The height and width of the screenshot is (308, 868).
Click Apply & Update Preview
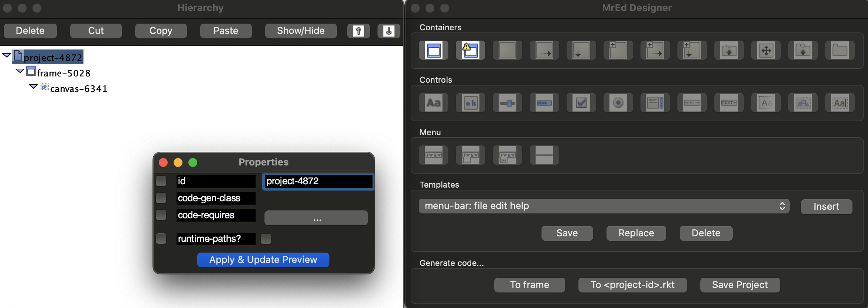(263, 260)
